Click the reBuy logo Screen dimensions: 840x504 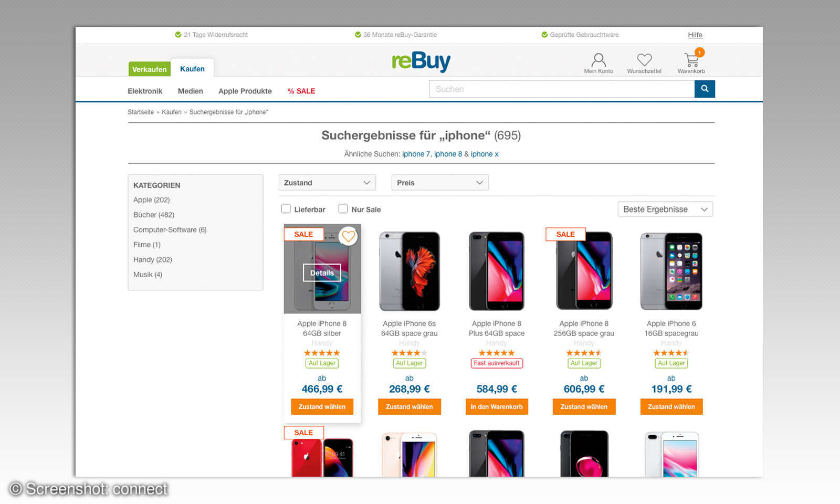tap(421, 61)
